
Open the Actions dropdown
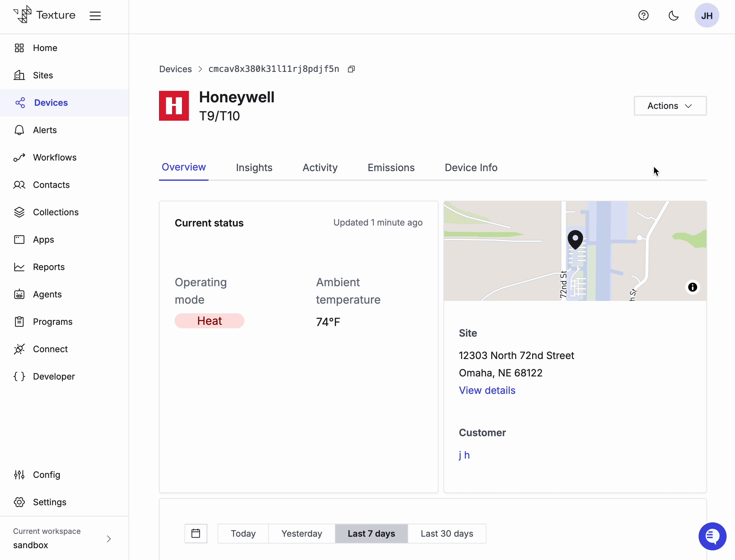coord(670,106)
